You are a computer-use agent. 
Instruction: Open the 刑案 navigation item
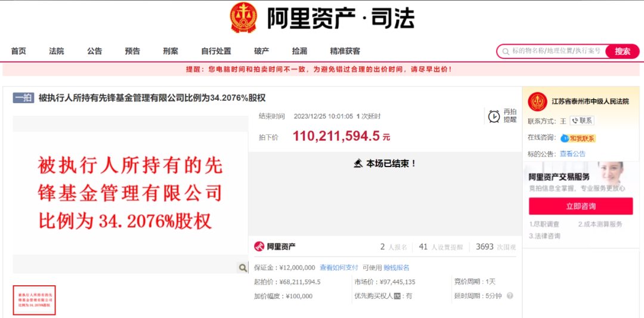pos(171,51)
